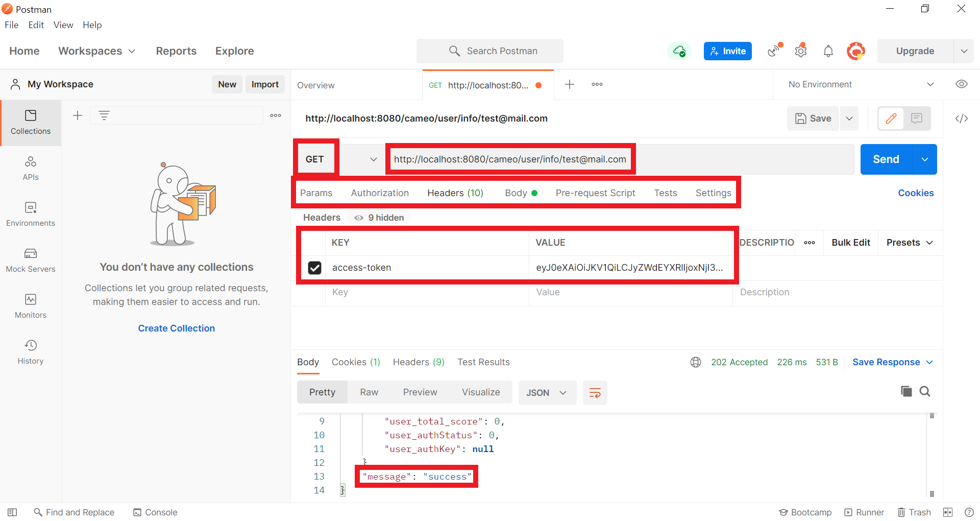Open the Mock Servers sidebar panel
Screen dimensions: 980x521
[31, 260]
